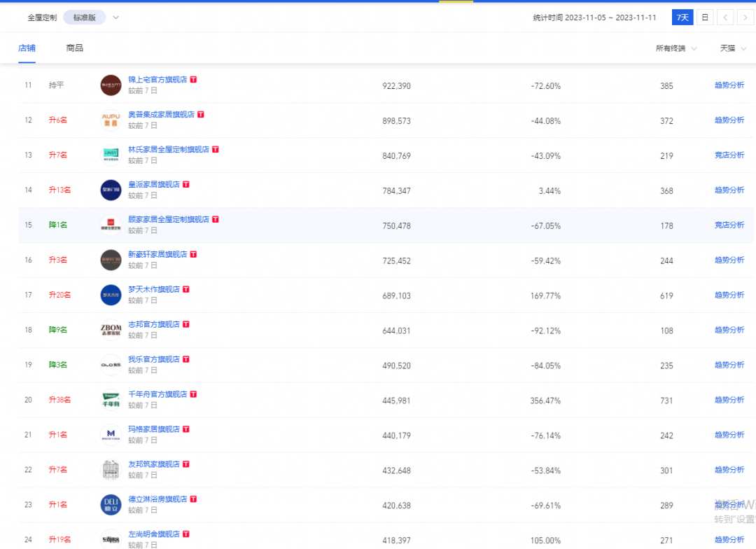Click the 志邦官方旗舰店 ZBOM logo
Viewport: 756px width, 549px height.
coord(111,330)
